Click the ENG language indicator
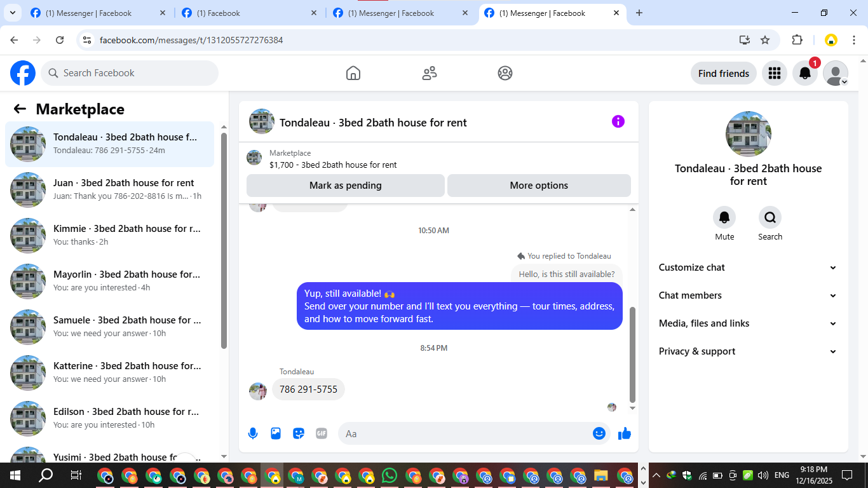Screen dimensions: 868x488 click(782, 475)
